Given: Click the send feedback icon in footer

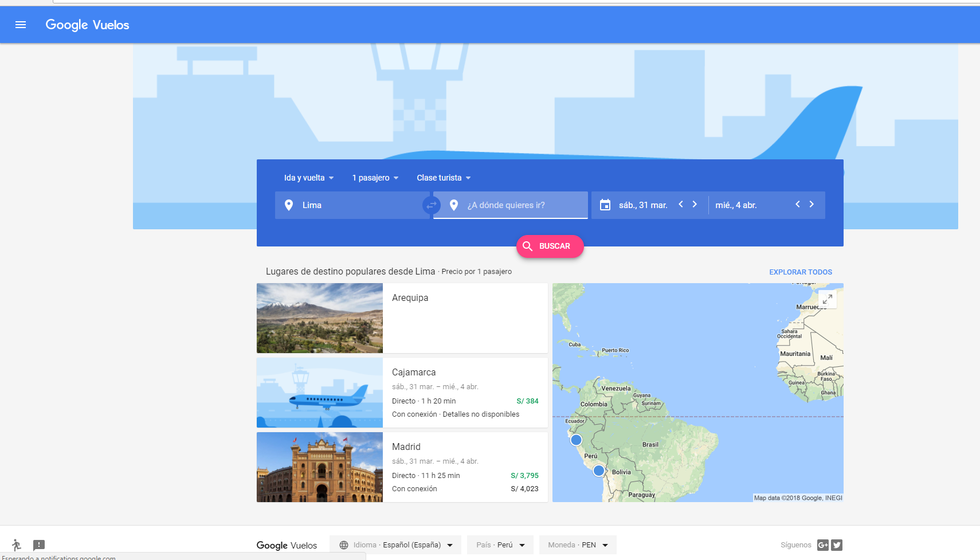Looking at the screenshot, I should click(x=39, y=545).
